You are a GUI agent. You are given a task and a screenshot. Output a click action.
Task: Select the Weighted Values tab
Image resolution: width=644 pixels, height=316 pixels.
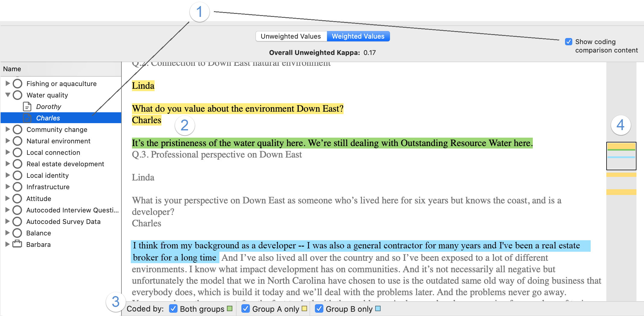[358, 36]
